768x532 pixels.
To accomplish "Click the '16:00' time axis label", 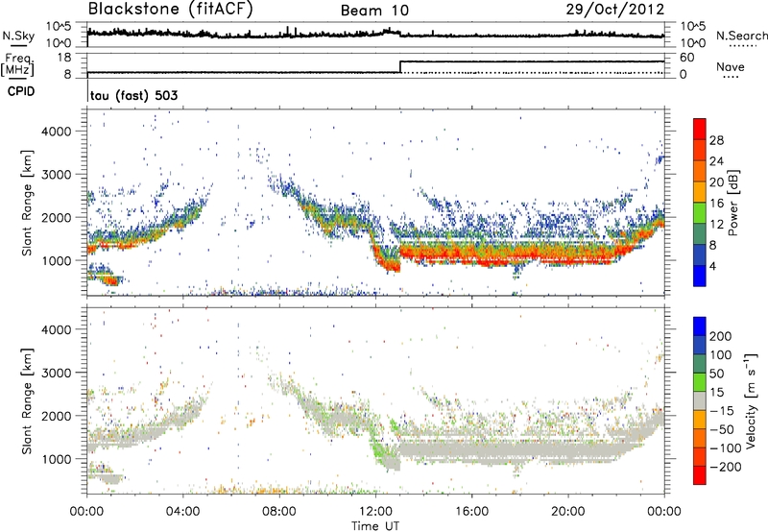I will pos(471,512).
